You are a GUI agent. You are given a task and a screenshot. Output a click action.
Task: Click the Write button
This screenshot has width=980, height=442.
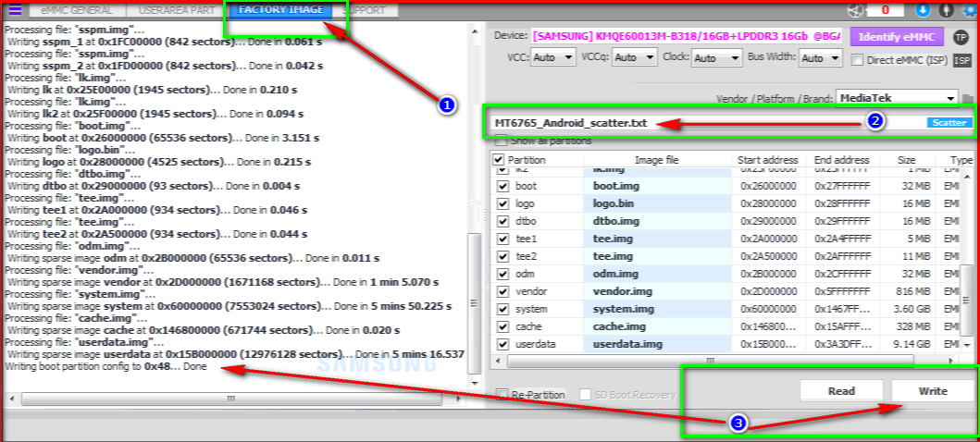point(933,391)
